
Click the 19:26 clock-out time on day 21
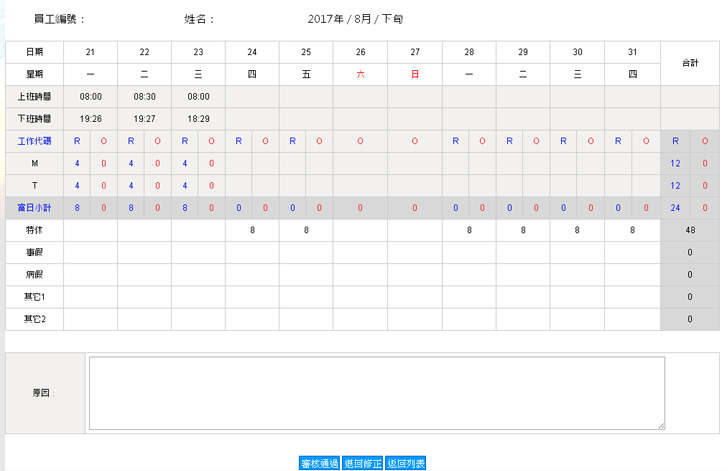(90, 119)
